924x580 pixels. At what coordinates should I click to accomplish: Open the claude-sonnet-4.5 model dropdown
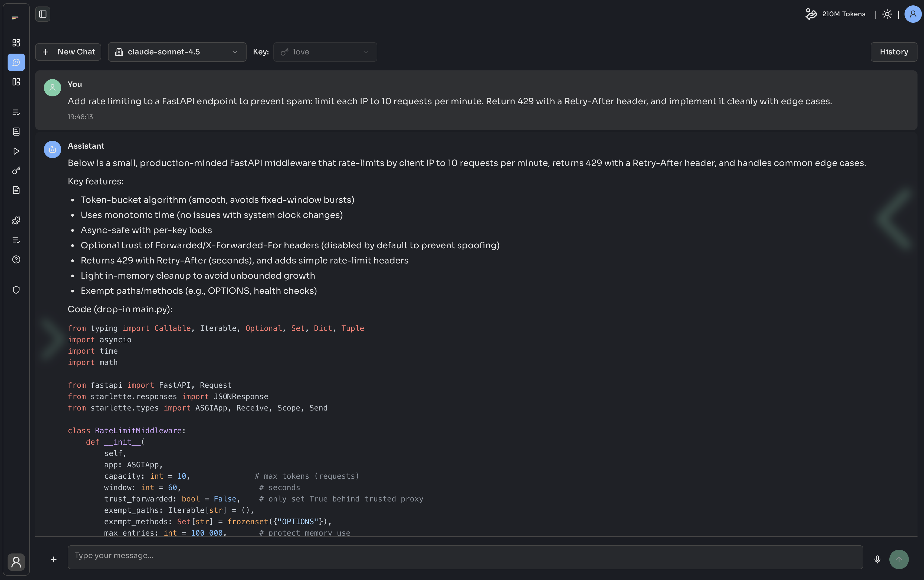(177, 52)
